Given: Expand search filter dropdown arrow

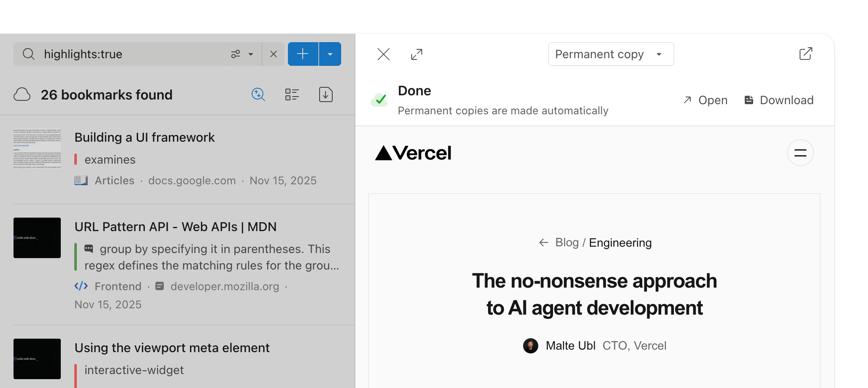Looking at the screenshot, I should coord(251,54).
